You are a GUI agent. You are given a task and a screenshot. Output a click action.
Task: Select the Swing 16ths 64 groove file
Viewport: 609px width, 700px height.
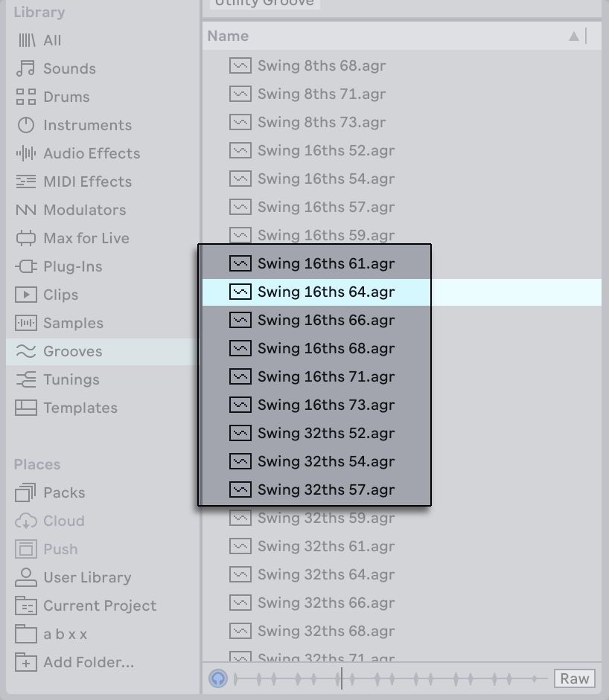(x=325, y=292)
